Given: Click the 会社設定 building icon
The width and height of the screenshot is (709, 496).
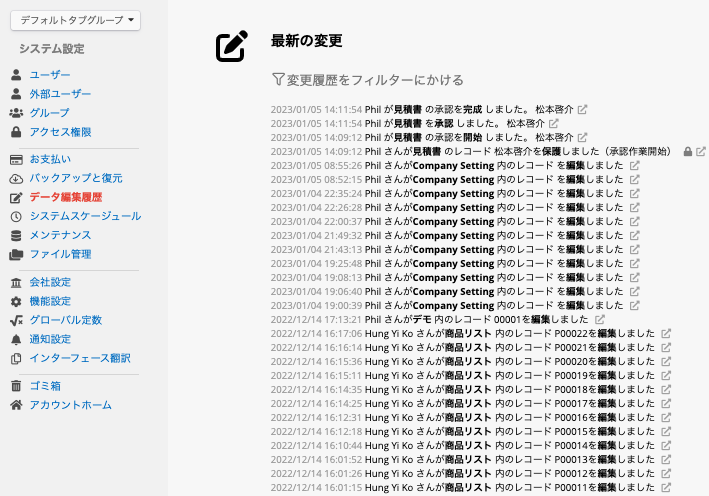Looking at the screenshot, I should [16, 282].
